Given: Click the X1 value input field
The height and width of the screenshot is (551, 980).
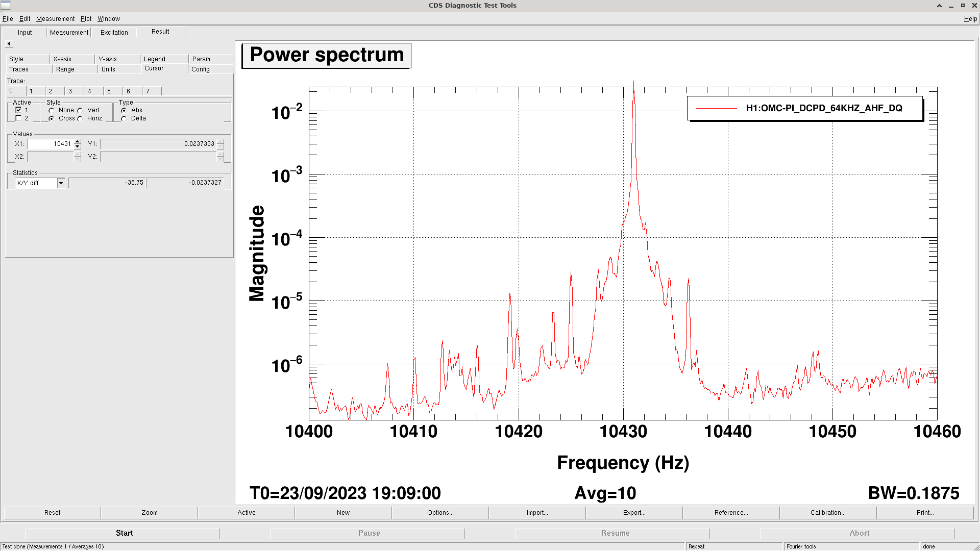Looking at the screenshot, I should pyautogui.click(x=51, y=144).
